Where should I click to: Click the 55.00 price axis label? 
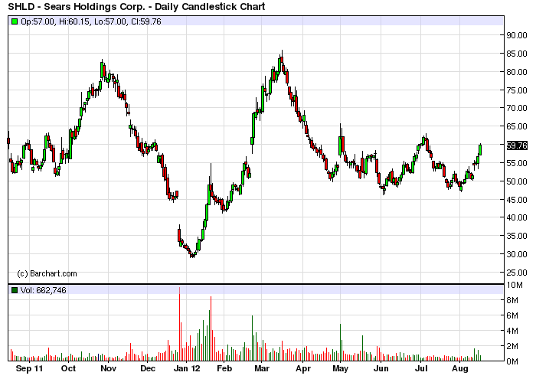click(517, 163)
